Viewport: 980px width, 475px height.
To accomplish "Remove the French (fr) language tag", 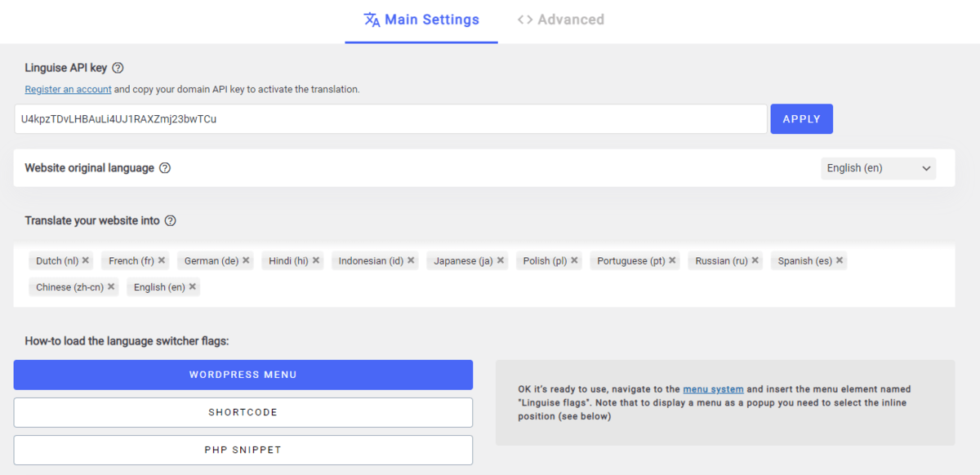I will pos(162,261).
